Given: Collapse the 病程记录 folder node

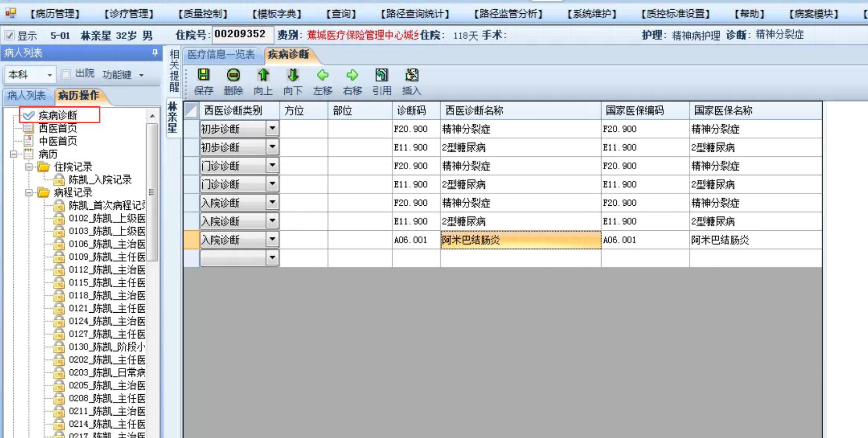Looking at the screenshot, I should coord(29,193).
